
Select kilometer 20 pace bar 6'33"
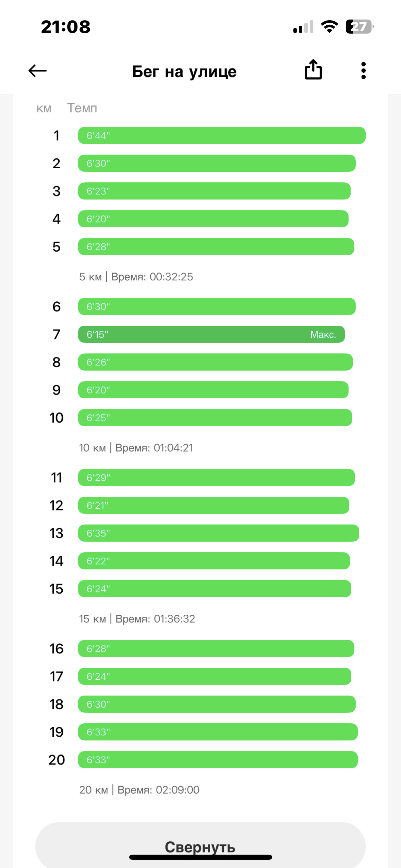pyautogui.click(x=218, y=760)
